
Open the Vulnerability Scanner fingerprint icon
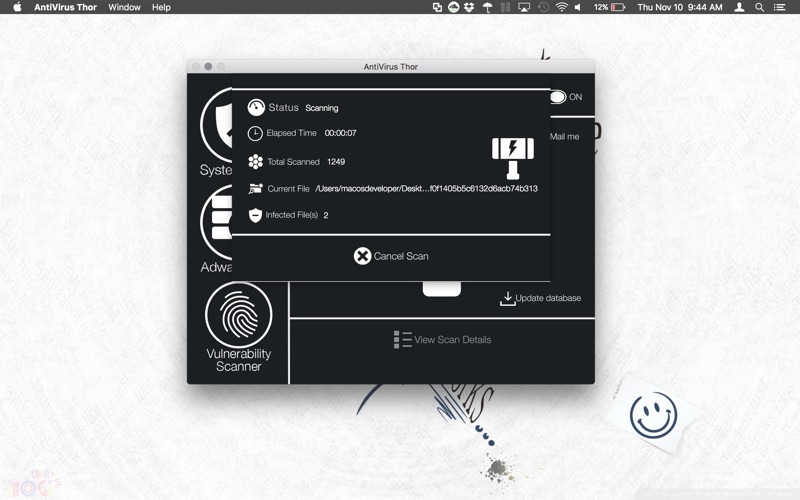pyautogui.click(x=239, y=315)
